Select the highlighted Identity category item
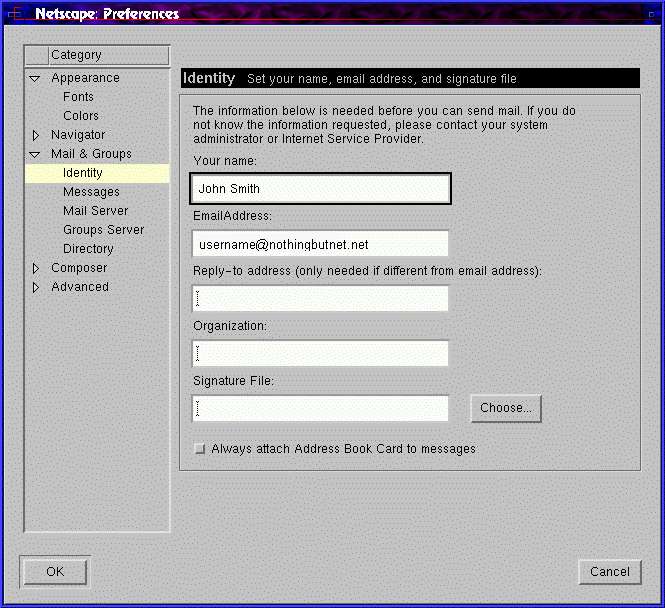 pyautogui.click(x=82, y=173)
